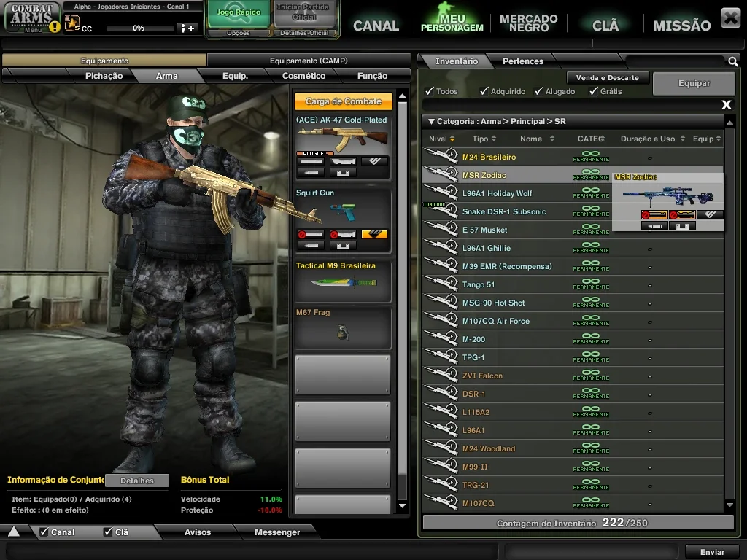Screen dimensions: 747x560
Task: Click the rank star badge icon
Action: [x=72, y=23]
